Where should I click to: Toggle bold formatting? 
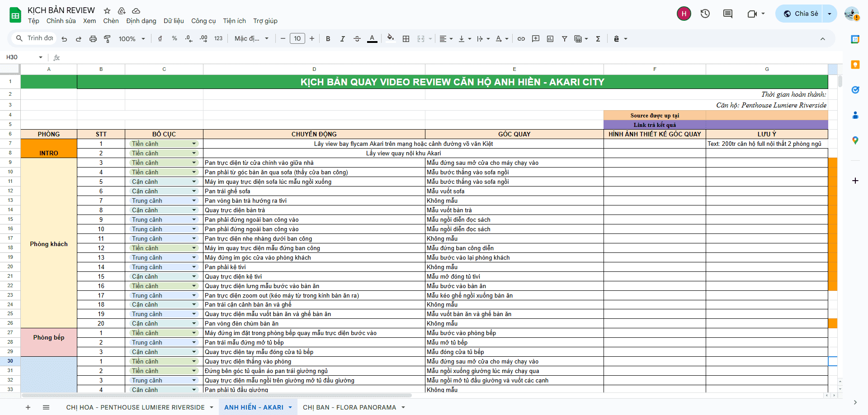[328, 39]
